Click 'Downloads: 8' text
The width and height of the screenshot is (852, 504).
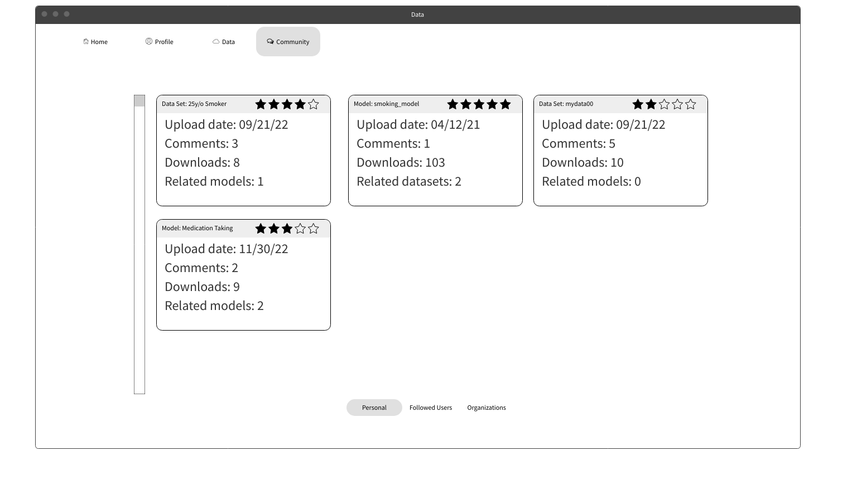click(202, 162)
